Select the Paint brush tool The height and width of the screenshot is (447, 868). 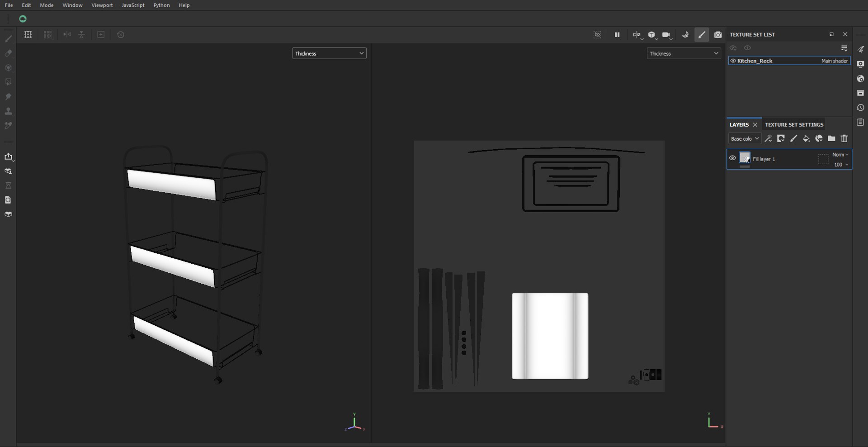8,39
